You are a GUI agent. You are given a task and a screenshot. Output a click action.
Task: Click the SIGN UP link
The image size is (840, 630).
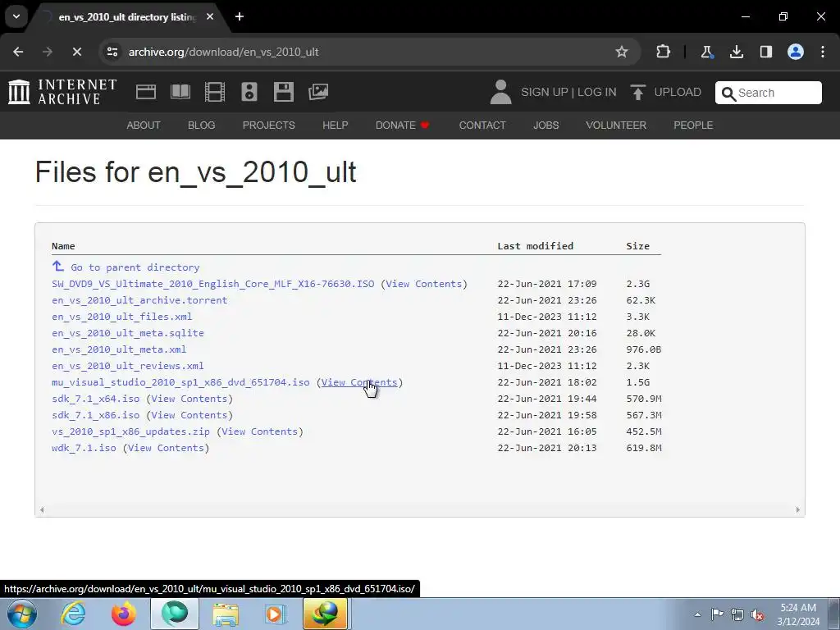(x=545, y=92)
